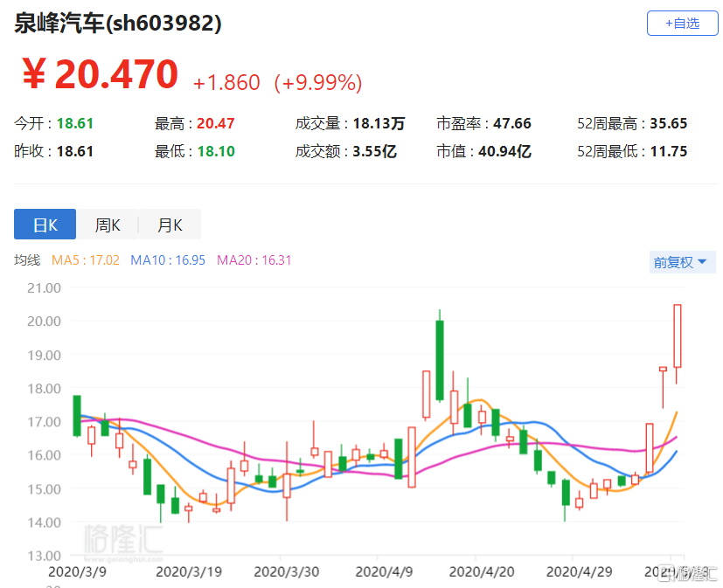Select the 日K daily chart tab
Screen dimensions: 723x588
tap(45, 225)
